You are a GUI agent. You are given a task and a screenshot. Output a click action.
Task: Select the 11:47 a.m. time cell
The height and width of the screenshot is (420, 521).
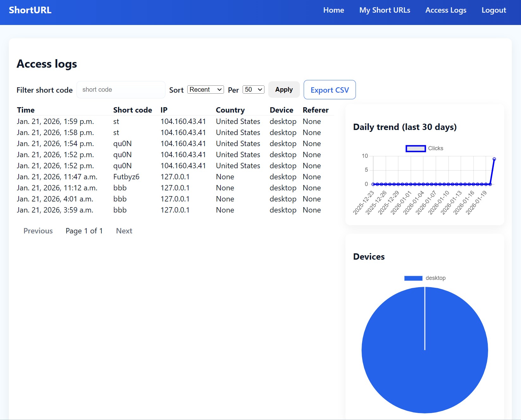(x=57, y=177)
